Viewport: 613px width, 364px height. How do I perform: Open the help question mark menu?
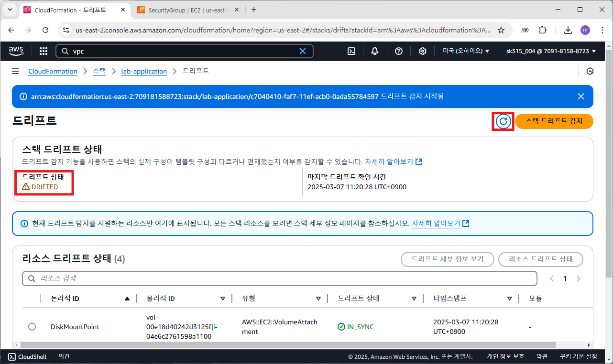pos(399,51)
